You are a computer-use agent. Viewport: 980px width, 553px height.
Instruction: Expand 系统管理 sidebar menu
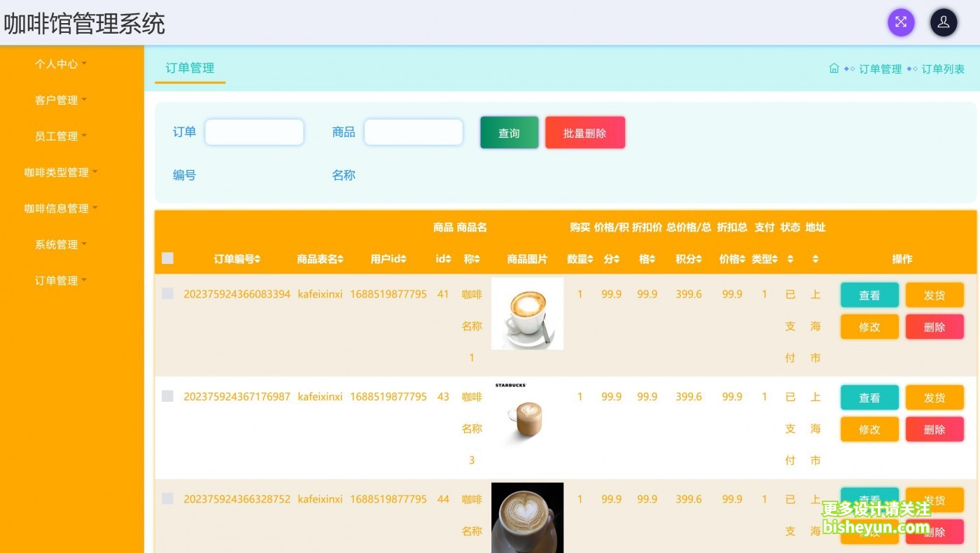tap(61, 244)
